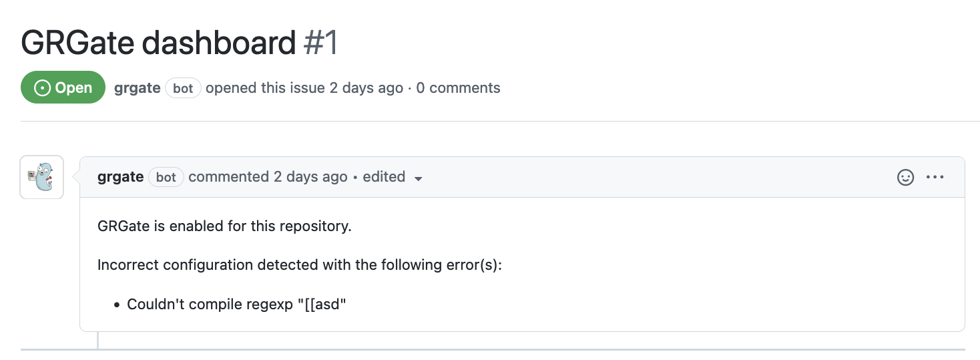
Task: Click the circle icon inside Open badge
Action: point(43,87)
